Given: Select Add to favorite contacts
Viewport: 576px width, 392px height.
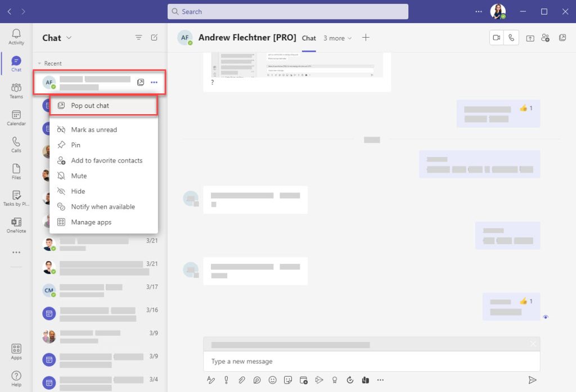Looking at the screenshot, I should [x=103, y=160].
